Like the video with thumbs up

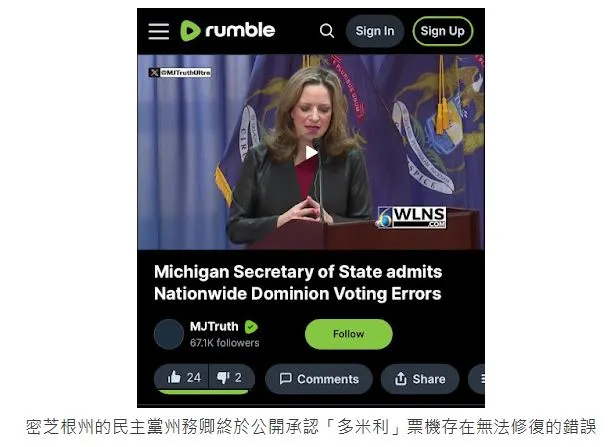183,378
